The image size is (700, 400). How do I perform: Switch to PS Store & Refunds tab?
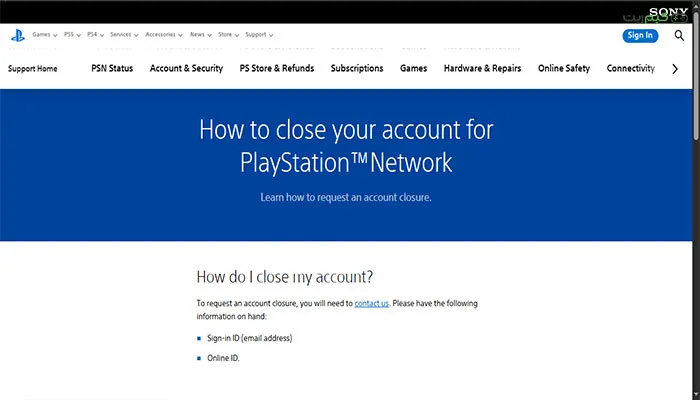277,69
